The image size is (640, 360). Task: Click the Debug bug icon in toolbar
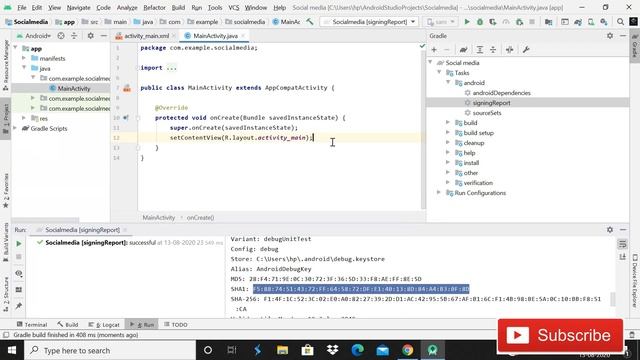tap(480, 22)
